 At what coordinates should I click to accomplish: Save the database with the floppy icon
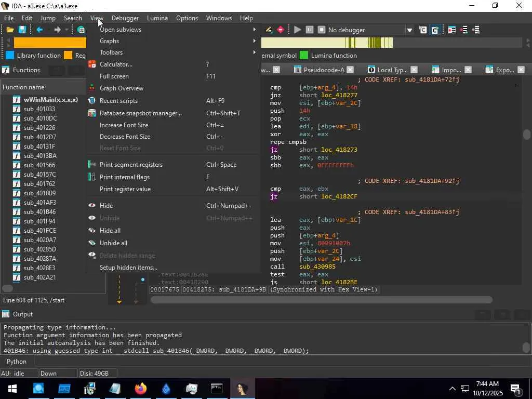pos(22,30)
